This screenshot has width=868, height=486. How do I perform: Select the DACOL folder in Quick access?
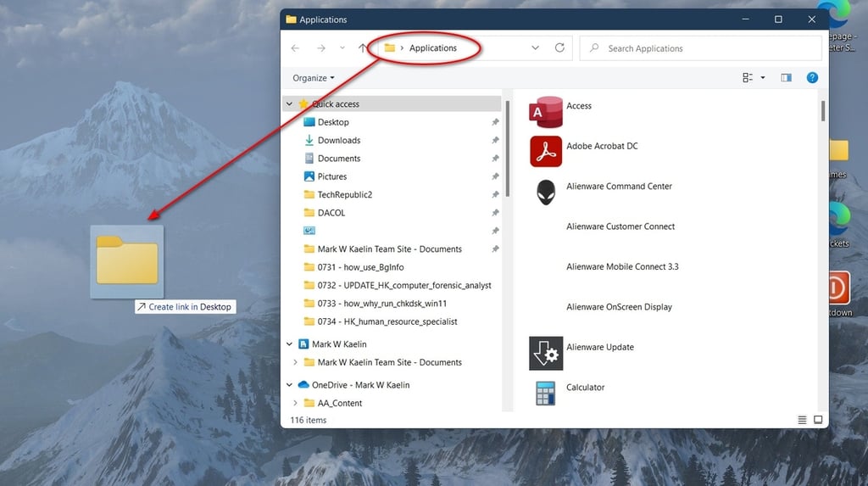click(331, 213)
